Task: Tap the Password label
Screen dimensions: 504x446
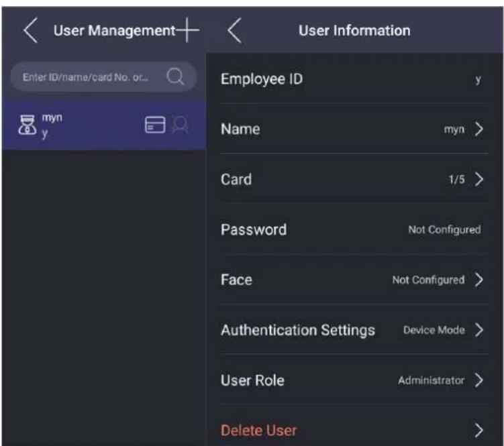Action: tap(254, 229)
